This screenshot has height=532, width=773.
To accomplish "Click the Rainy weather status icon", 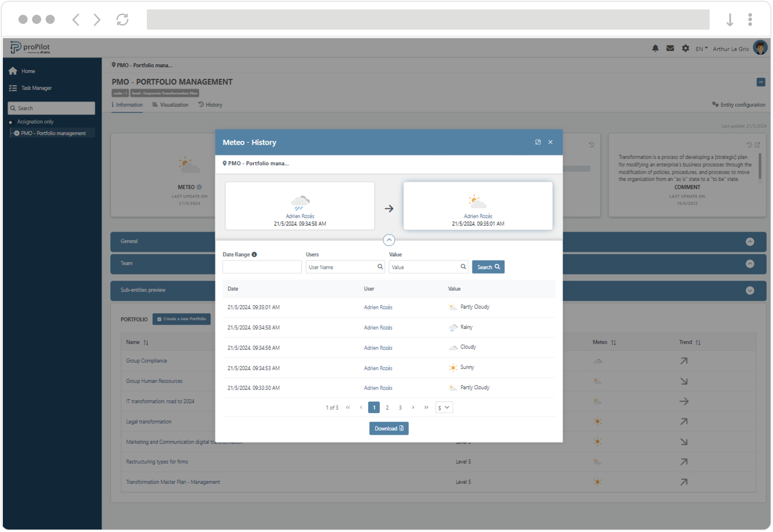I will pyautogui.click(x=452, y=327).
